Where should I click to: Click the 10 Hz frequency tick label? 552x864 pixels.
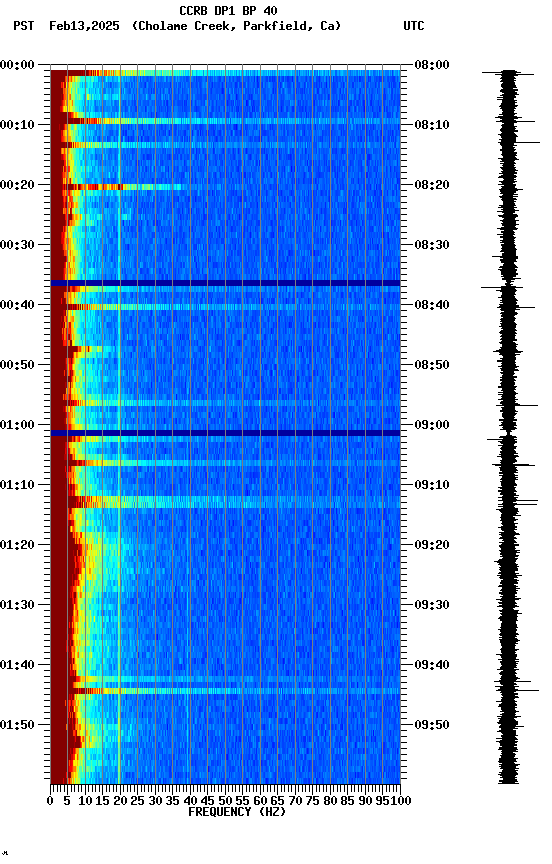pyautogui.click(x=85, y=801)
